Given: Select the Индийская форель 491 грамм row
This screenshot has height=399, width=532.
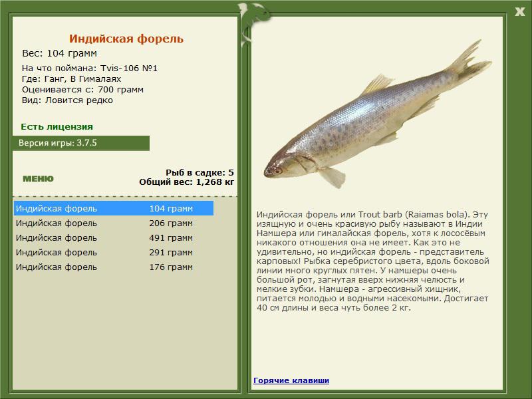Looking at the screenshot, I should pyautogui.click(x=114, y=237).
